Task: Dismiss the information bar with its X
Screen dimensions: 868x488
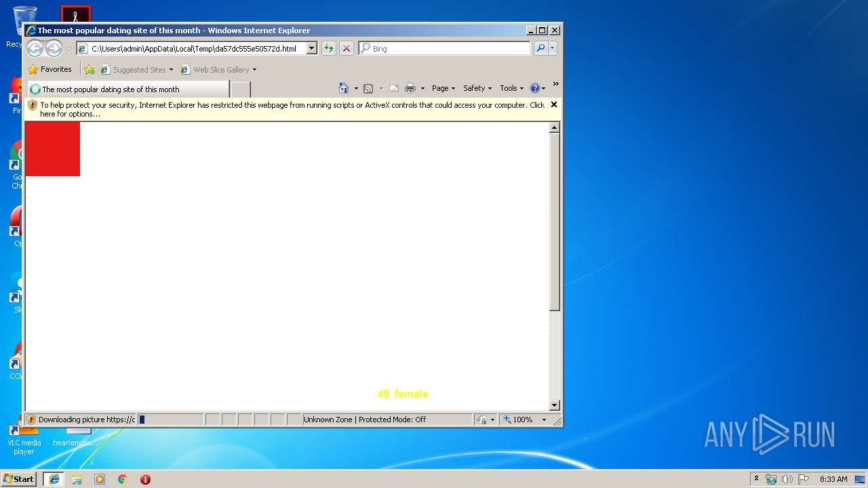Action: pos(554,104)
